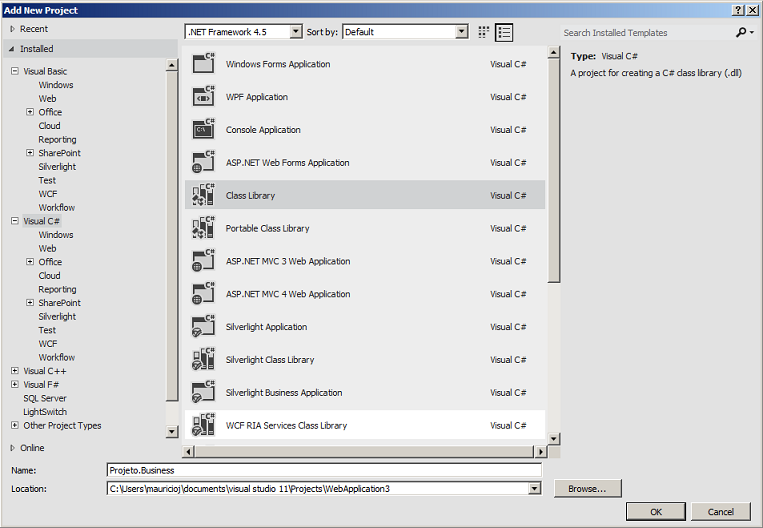Click the WPF Application template icon
This screenshot has width=763, height=528.
pyautogui.click(x=203, y=97)
